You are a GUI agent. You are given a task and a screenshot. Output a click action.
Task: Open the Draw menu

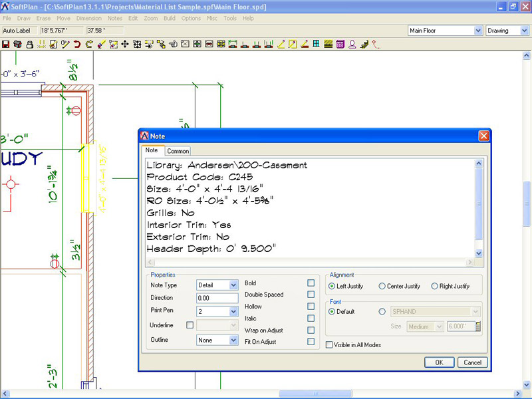click(x=24, y=19)
